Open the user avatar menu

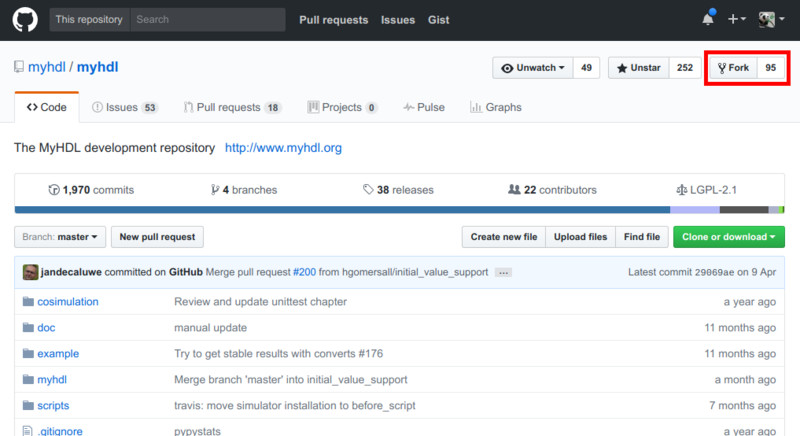pyautogui.click(x=771, y=19)
